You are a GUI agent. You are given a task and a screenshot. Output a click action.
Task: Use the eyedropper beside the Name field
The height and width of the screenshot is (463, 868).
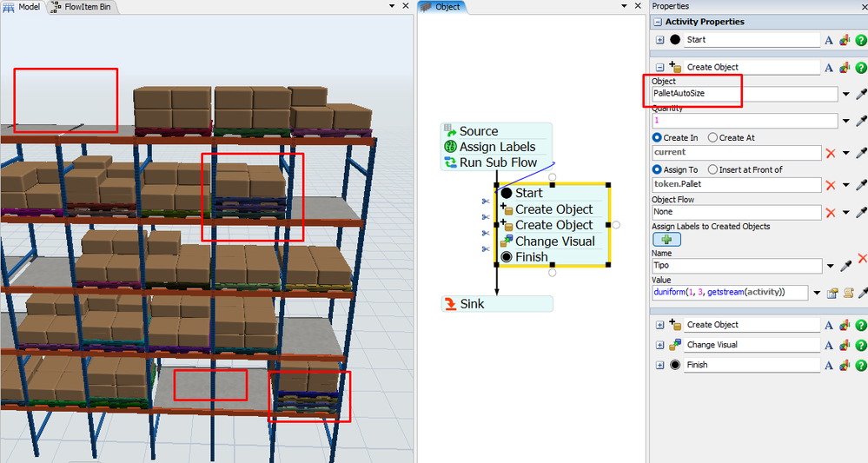pyautogui.click(x=846, y=266)
